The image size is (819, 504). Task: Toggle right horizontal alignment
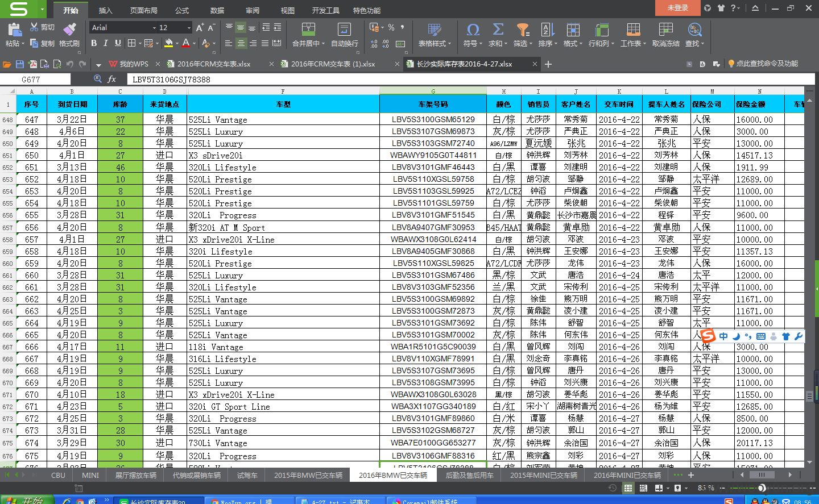[253, 43]
